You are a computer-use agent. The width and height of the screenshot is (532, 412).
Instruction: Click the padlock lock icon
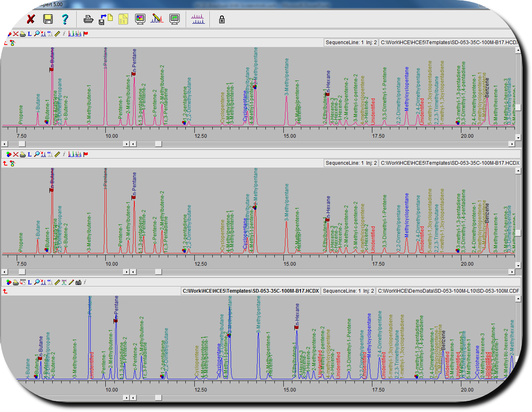[222, 19]
